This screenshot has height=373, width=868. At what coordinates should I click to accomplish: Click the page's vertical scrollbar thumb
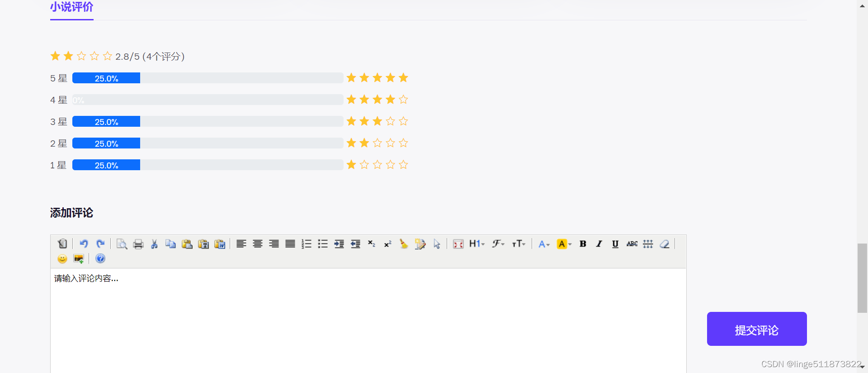pyautogui.click(x=862, y=278)
